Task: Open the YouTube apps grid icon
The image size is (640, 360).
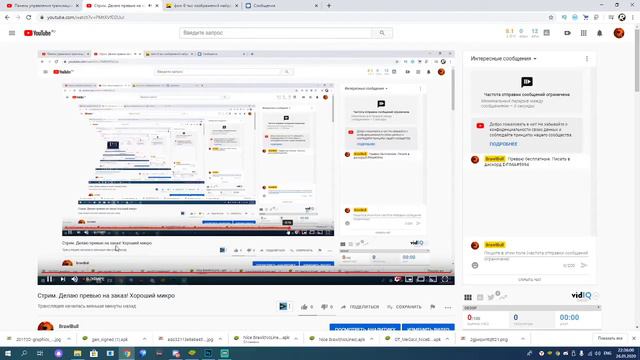Action: (584, 33)
